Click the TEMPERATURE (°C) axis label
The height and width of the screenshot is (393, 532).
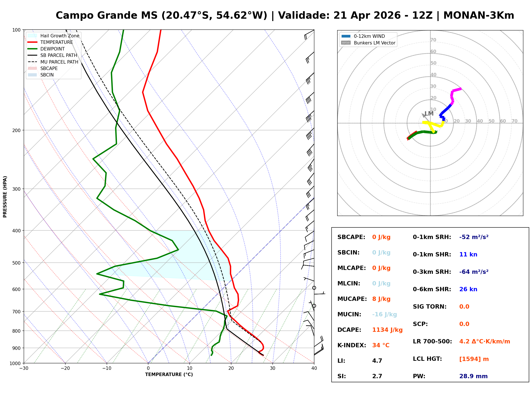pyautogui.click(x=169, y=375)
